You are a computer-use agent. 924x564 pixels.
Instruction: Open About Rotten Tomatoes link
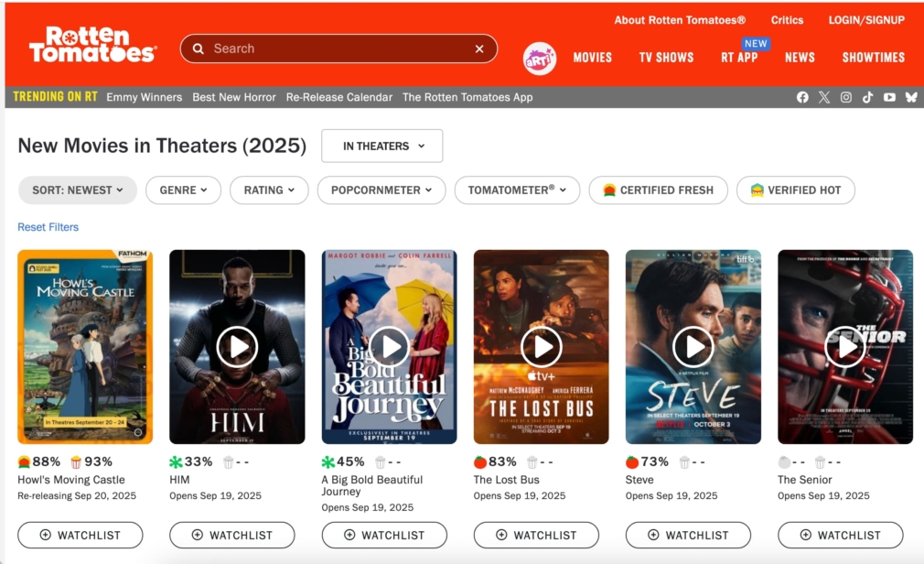[680, 20]
